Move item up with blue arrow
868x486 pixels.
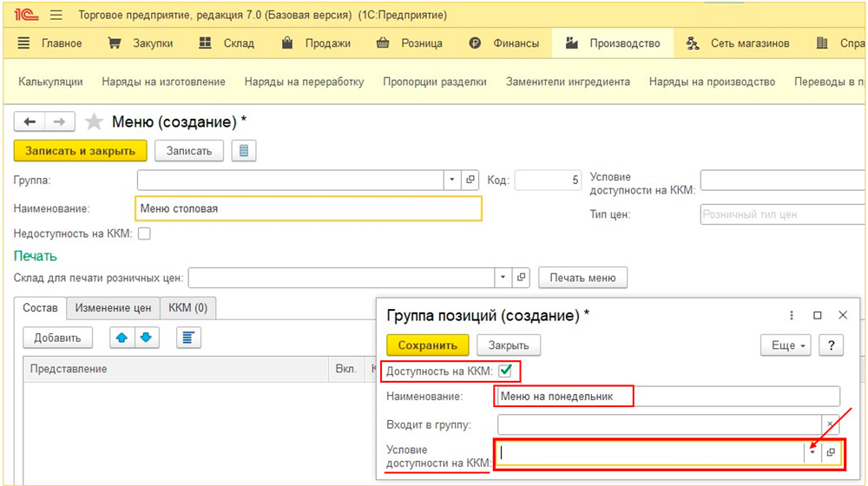point(122,338)
